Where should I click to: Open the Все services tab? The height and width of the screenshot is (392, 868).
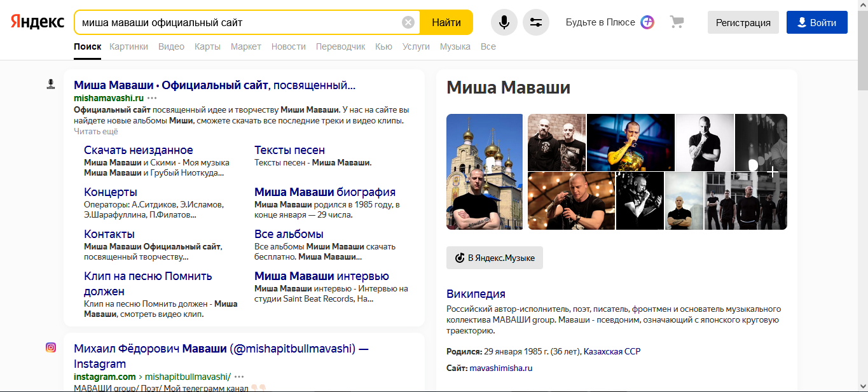point(488,46)
